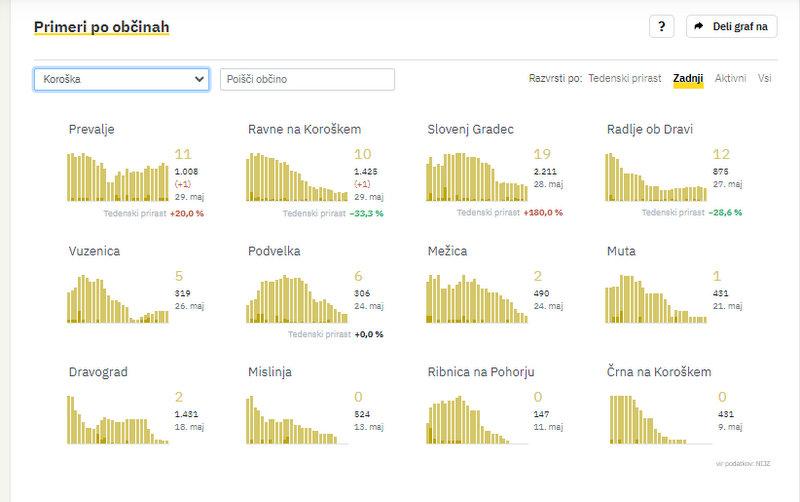Expand the Koroška region dropdown
800x502 pixels.
tap(121, 79)
